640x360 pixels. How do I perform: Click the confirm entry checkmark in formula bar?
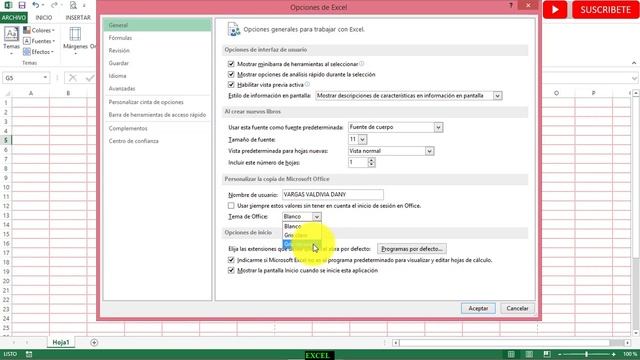pos(90,78)
